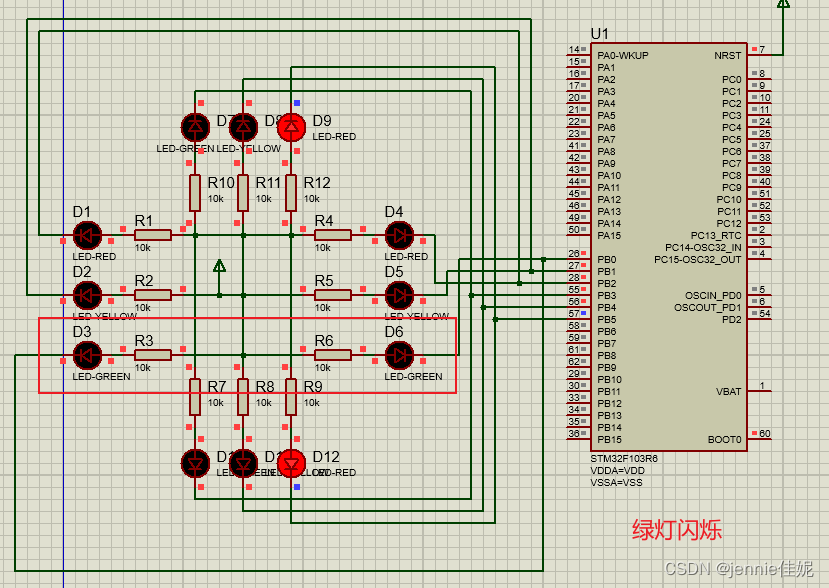Select resistor R11 body
This screenshot has height=588, width=829.
pyautogui.click(x=243, y=193)
